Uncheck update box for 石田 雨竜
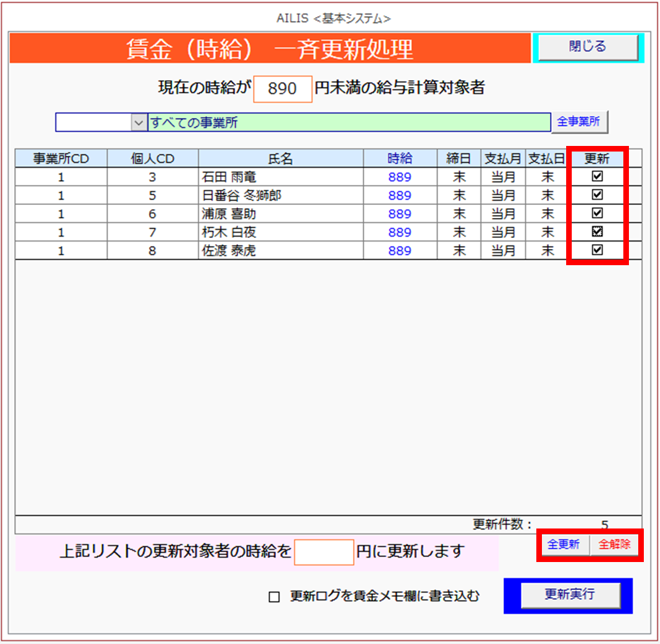 597,177
